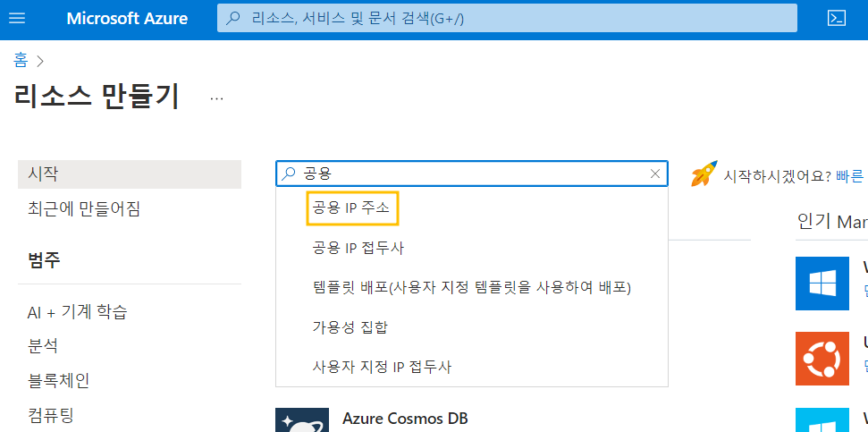Open the ellipsis more options menu
This screenshot has width=868, height=432.
(216, 98)
